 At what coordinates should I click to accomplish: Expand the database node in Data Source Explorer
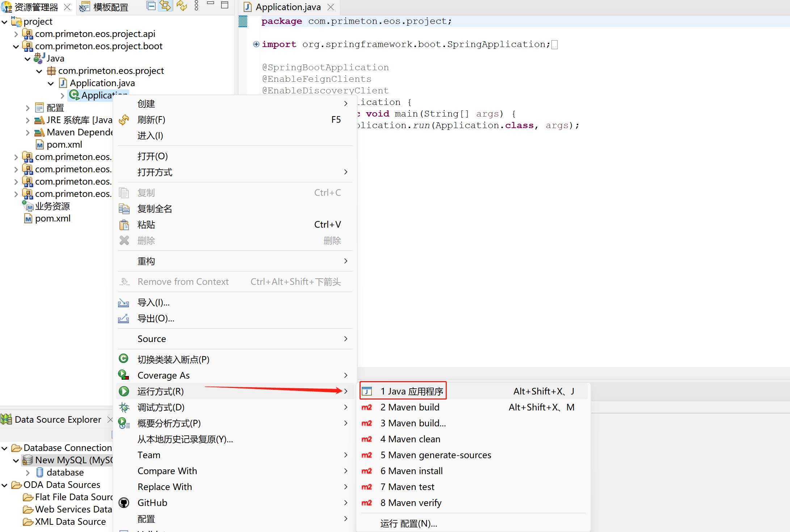coord(28,473)
